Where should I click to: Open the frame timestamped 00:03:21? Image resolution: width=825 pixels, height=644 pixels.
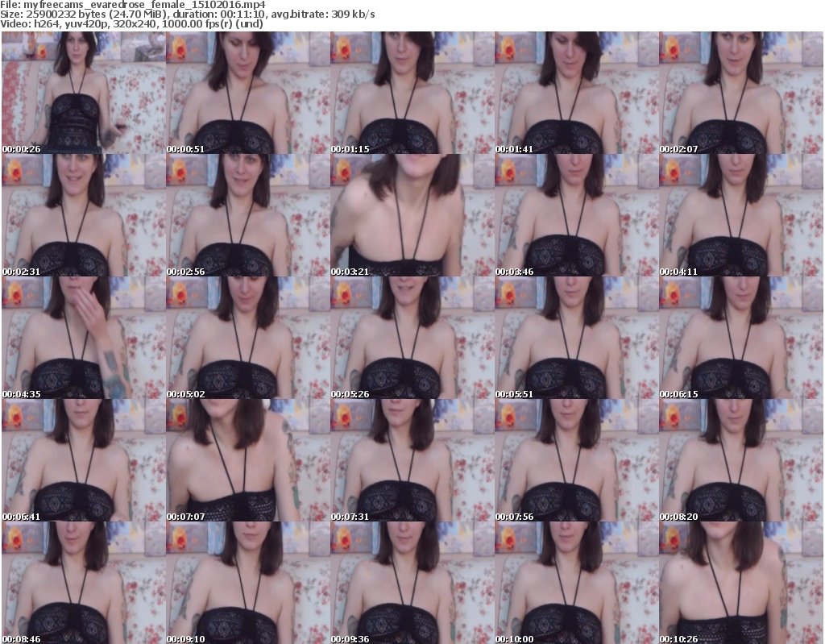point(412,215)
